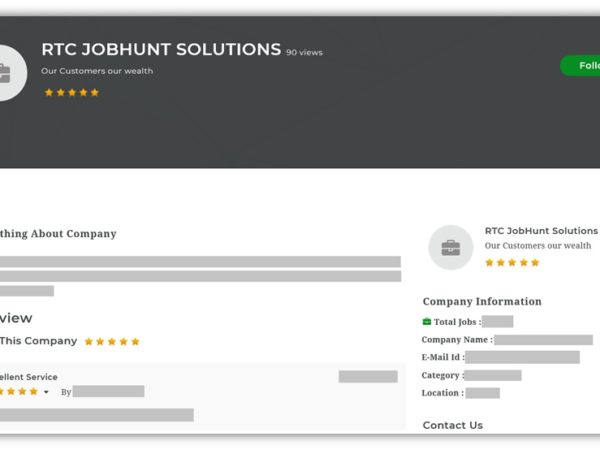
Task: Select last star under the header tagline
Action: (95, 92)
